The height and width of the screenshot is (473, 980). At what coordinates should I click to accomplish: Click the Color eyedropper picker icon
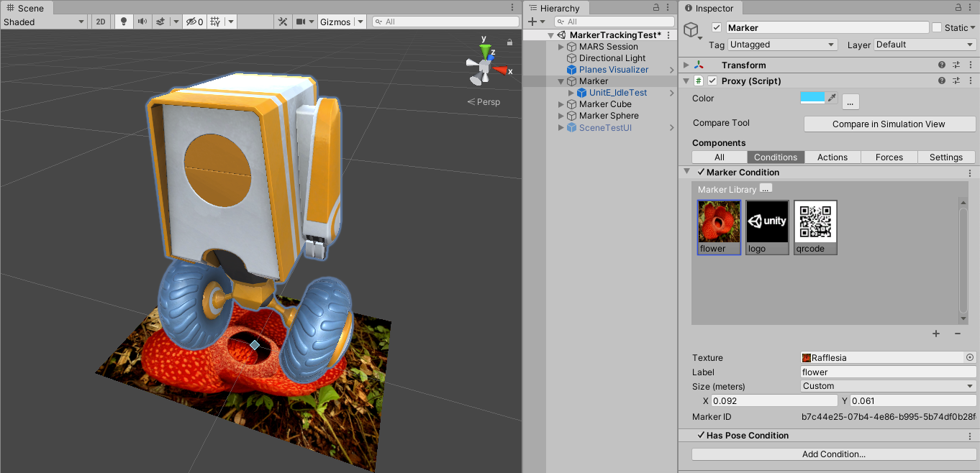832,98
